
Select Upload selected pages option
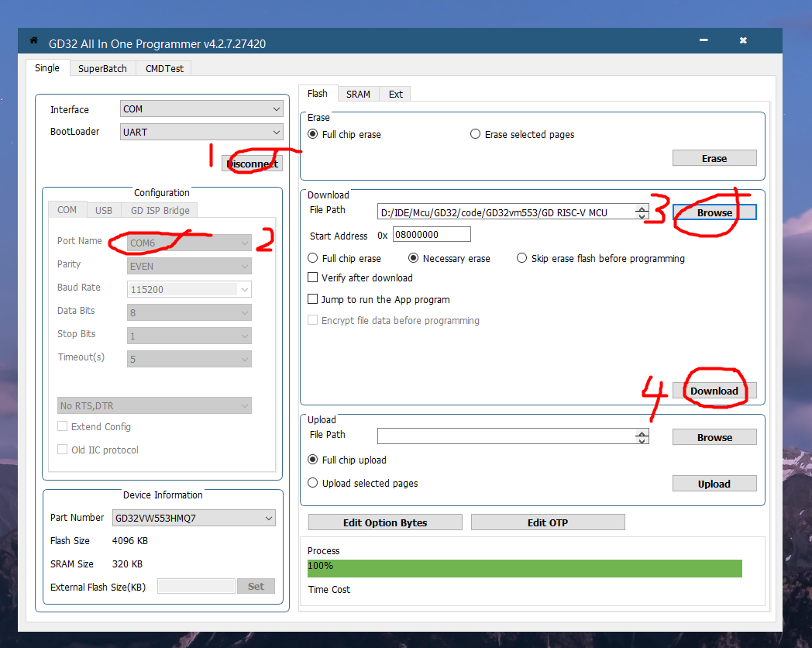point(313,483)
